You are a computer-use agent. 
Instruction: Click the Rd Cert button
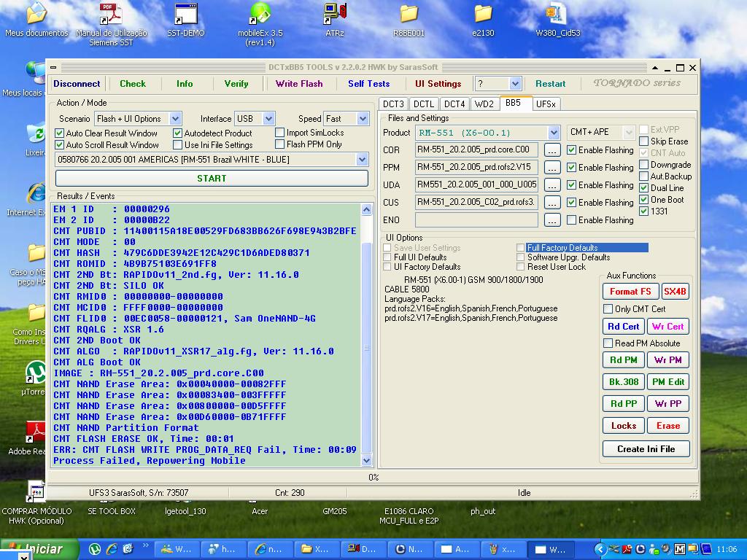pyautogui.click(x=624, y=327)
